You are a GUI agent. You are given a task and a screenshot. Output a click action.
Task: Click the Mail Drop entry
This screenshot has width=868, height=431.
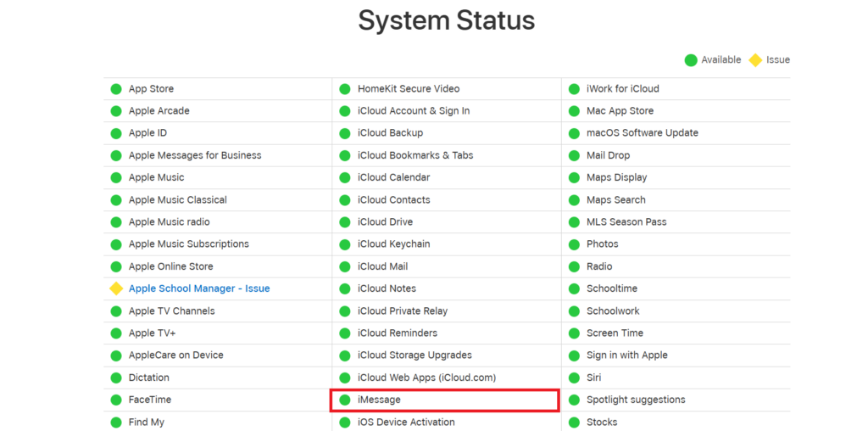click(x=609, y=155)
